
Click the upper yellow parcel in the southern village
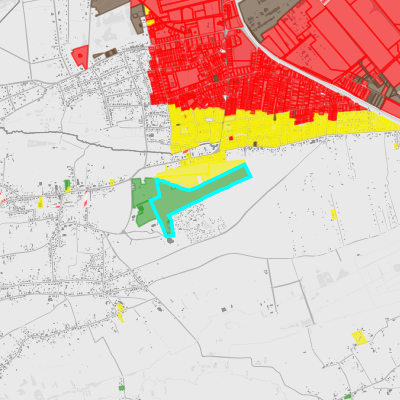pos(120,307)
